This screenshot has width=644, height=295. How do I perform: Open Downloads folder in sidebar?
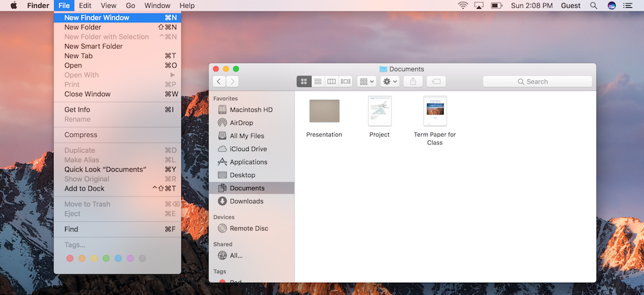[251, 201]
